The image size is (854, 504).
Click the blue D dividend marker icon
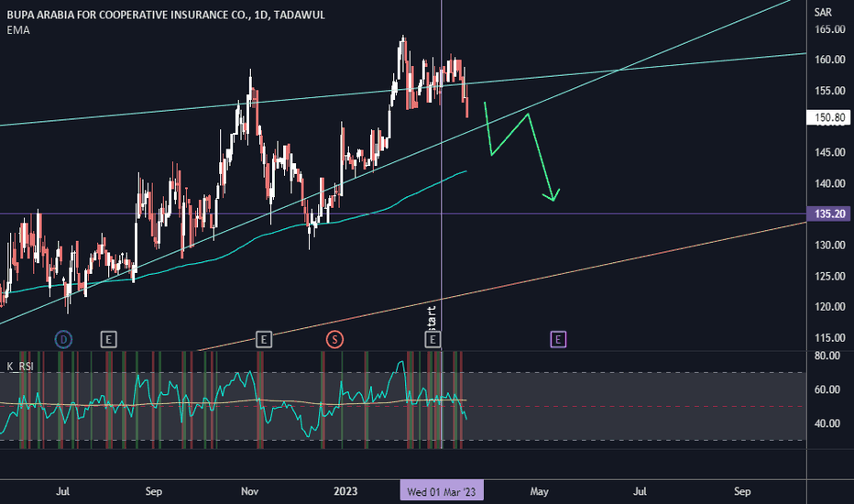pos(63,340)
